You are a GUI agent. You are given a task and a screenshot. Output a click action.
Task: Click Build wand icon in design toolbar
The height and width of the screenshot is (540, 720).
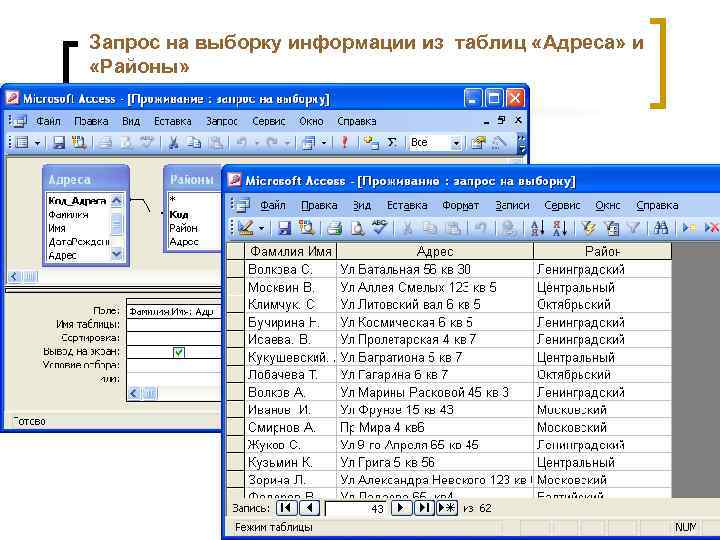[499, 143]
